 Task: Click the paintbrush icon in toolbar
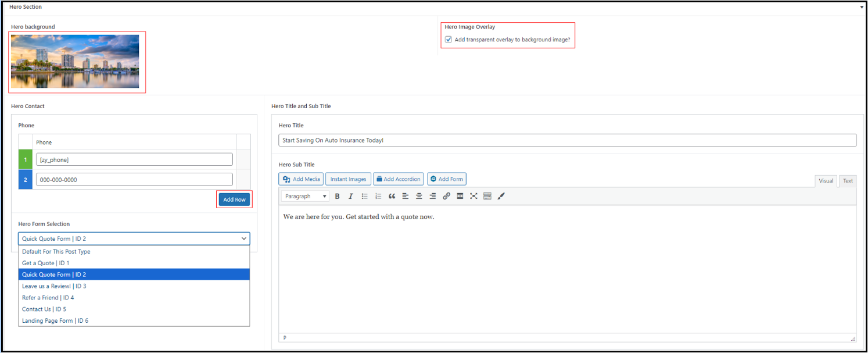tap(501, 197)
